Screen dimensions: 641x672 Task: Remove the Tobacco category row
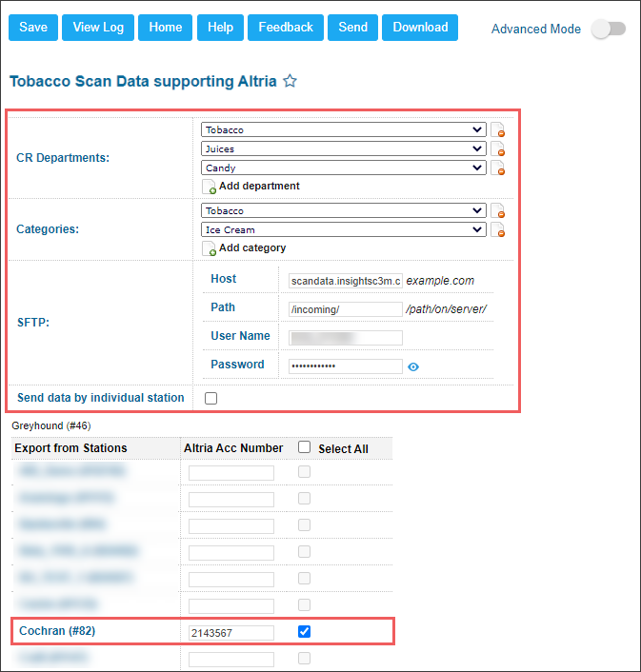(x=497, y=211)
